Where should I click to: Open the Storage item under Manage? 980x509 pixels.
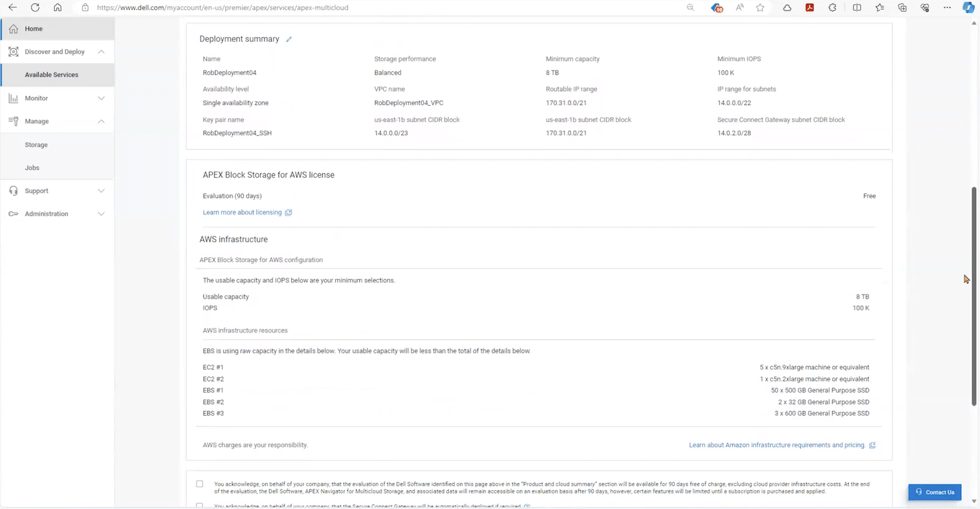coord(36,144)
